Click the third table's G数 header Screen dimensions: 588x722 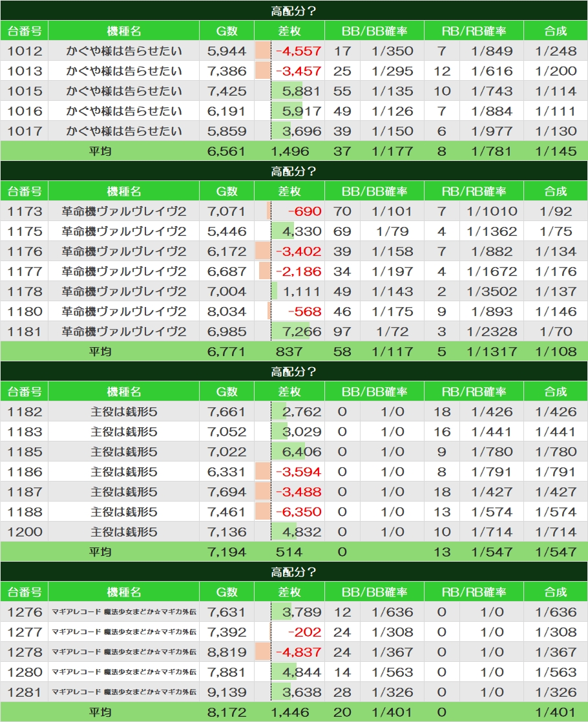pos(227,392)
